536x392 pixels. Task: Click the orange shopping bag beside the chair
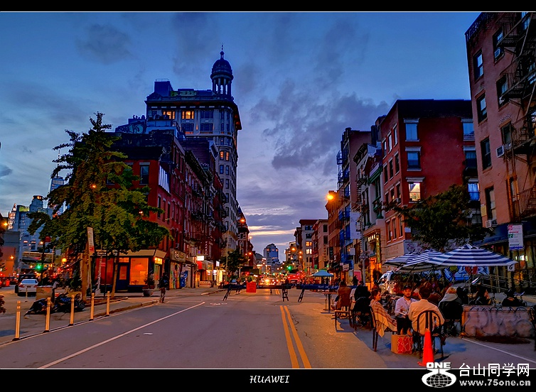402,344
